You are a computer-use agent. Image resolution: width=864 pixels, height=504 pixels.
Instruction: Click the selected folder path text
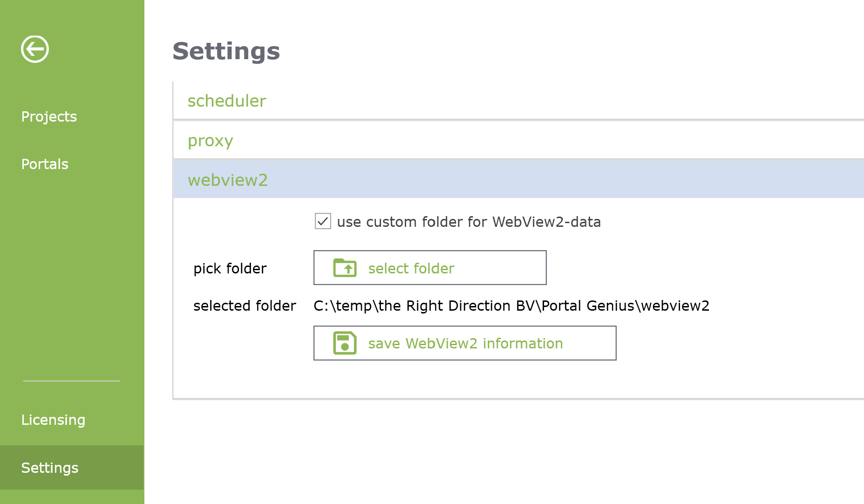tap(511, 306)
